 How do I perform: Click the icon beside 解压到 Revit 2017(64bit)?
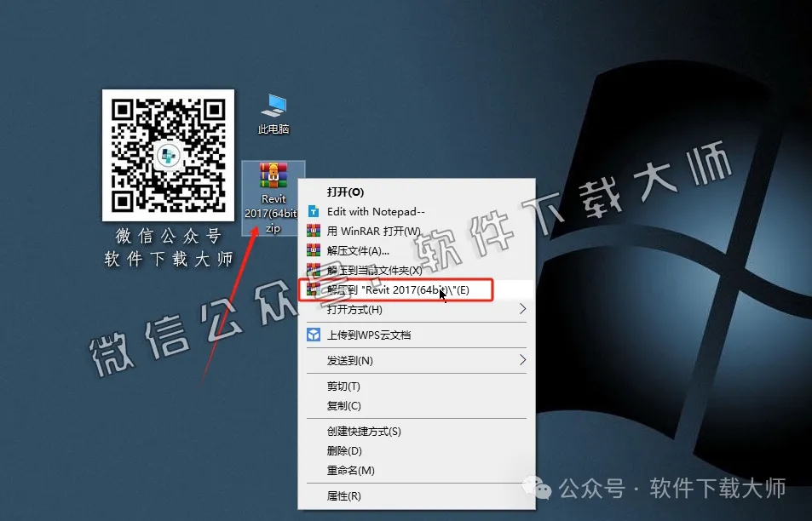pyautogui.click(x=313, y=289)
